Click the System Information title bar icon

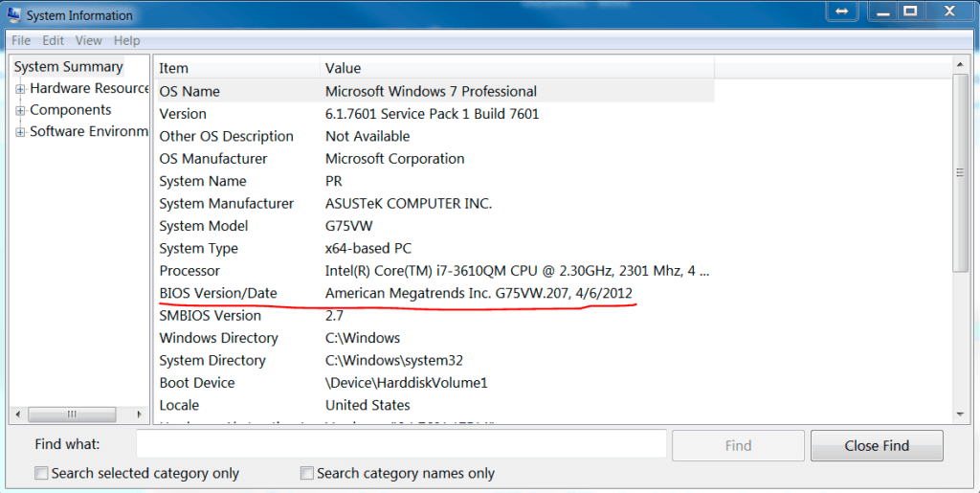[x=13, y=14]
